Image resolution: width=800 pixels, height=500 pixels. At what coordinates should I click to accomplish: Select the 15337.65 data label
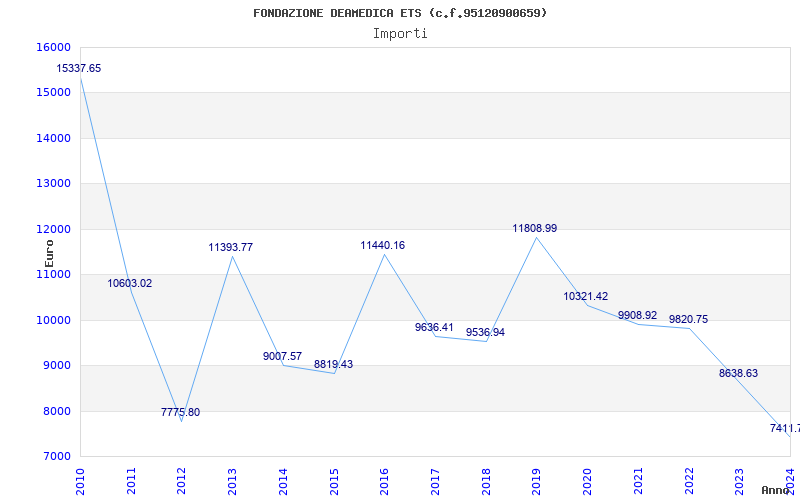coord(79,68)
